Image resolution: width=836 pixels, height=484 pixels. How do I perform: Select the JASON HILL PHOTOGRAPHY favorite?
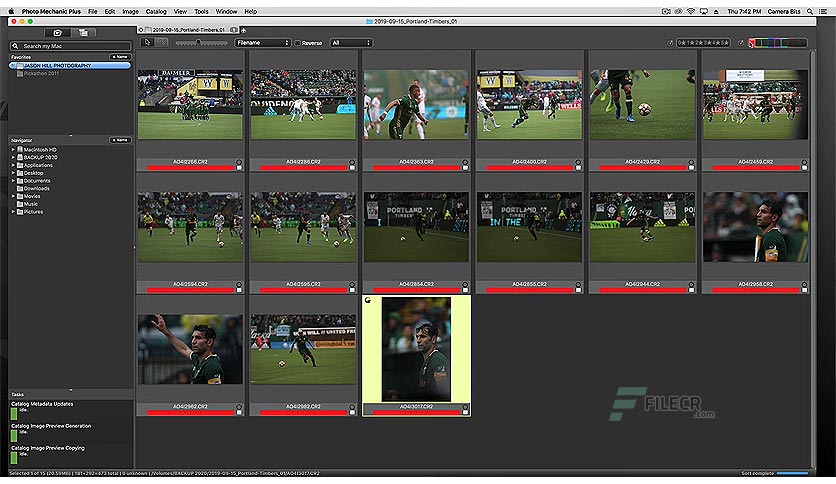pyautogui.click(x=70, y=66)
